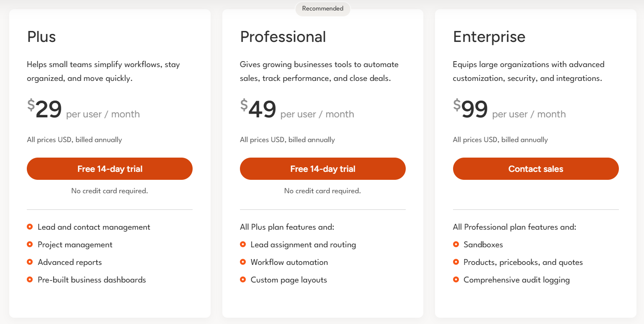644x324 pixels.
Task: Click the orange bullet beside Lead and contact management
Action: point(30,227)
